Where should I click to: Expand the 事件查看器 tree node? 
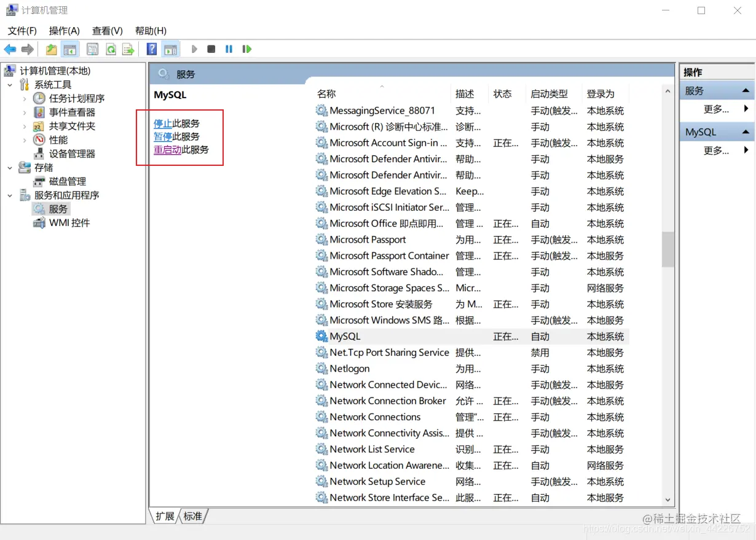25,112
